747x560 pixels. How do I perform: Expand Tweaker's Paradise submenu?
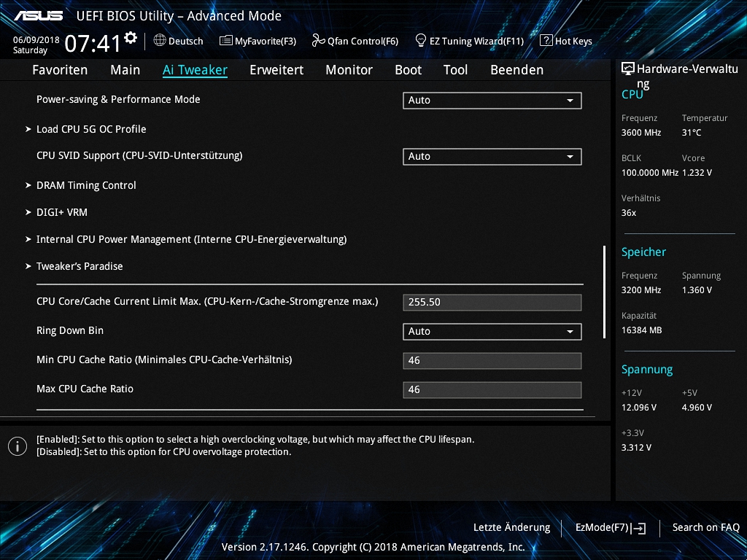(x=80, y=266)
